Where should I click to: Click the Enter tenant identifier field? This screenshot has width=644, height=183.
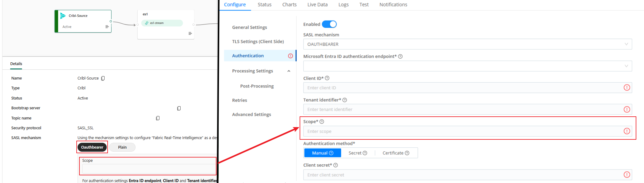[x=467, y=109]
